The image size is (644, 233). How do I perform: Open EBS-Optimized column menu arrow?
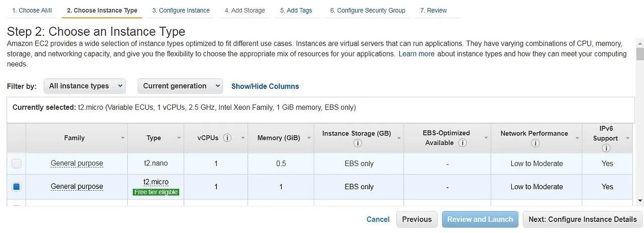487,138
